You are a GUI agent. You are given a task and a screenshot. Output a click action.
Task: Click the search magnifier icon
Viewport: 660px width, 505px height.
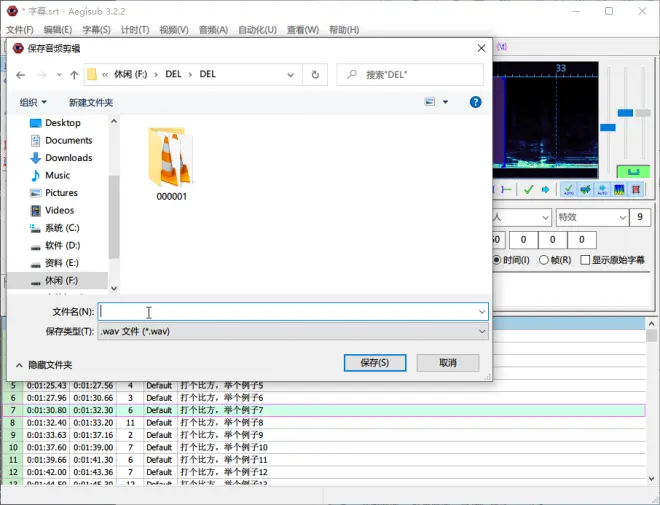(x=352, y=75)
